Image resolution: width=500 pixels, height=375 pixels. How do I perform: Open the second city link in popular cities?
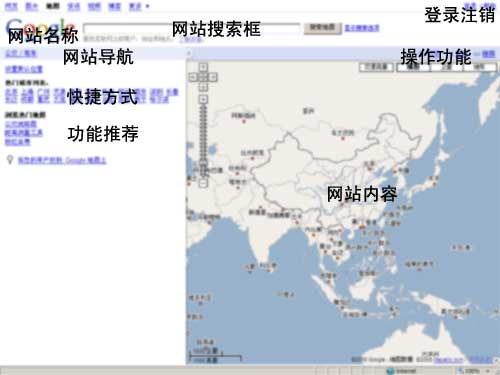27,92
